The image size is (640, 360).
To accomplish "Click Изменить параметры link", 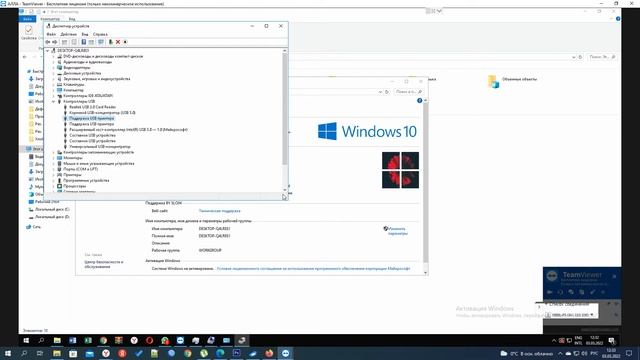I will pos(398,231).
